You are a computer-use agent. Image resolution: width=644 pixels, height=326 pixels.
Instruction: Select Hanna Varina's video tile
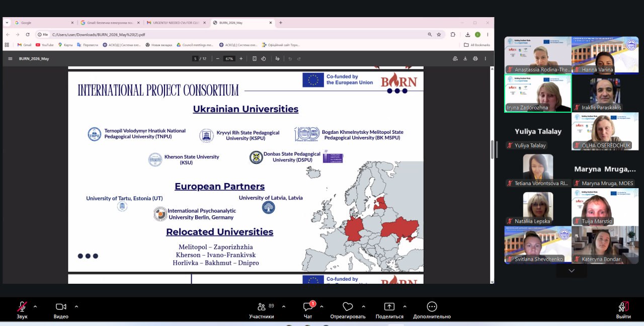[x=605, y=55]
